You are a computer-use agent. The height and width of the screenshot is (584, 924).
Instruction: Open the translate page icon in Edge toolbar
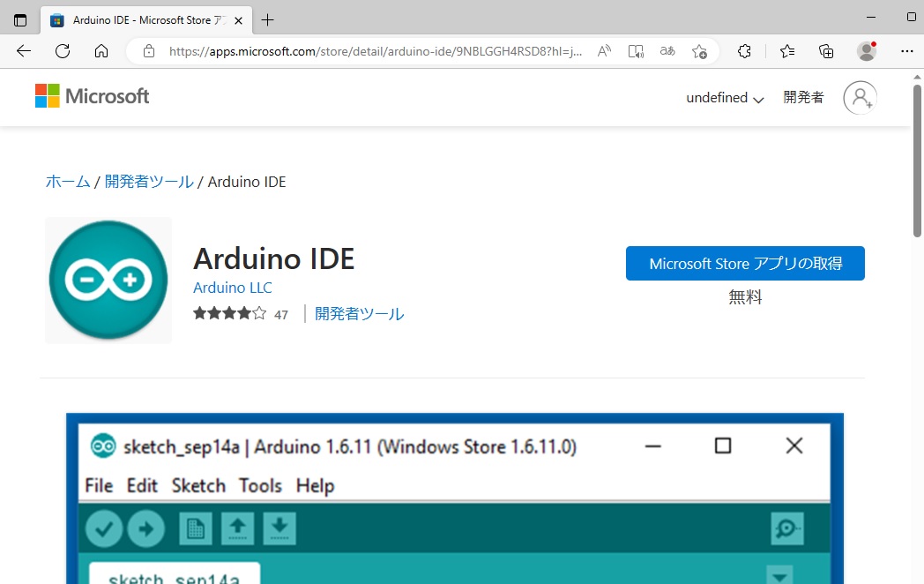667,51
